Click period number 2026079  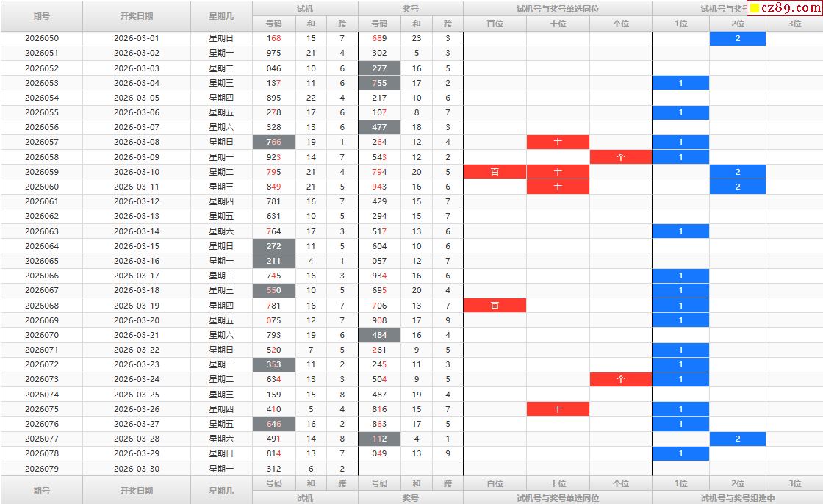click(x=42, y=469)
